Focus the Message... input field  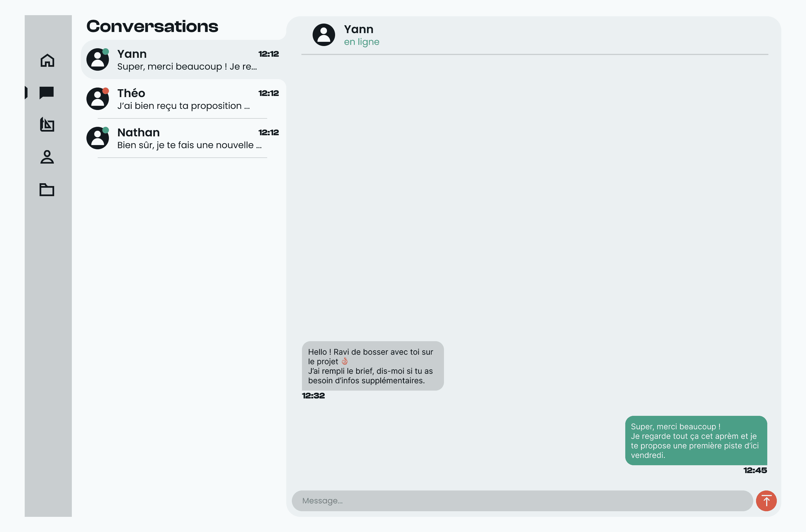522,501
